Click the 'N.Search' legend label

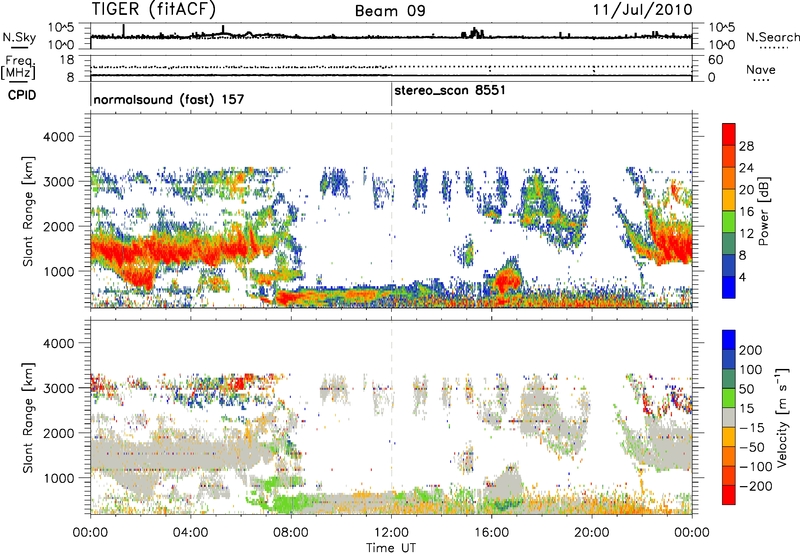[x=772, y=37]
